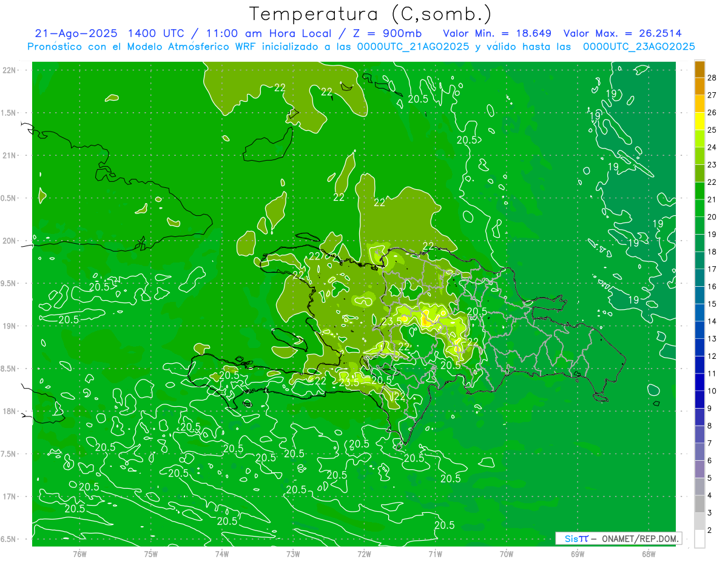Click the purple legend band between 6 and 7

pyautogui.click(x=699, y=452)
